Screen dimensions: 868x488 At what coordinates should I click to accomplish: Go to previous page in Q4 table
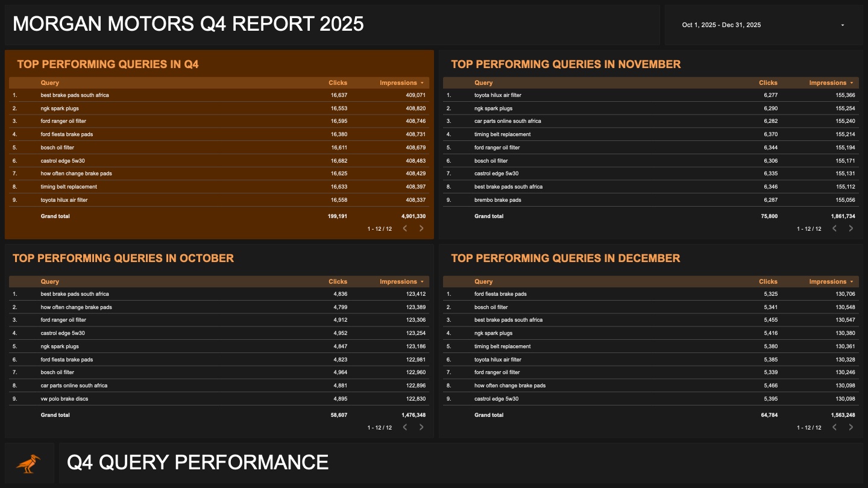point(405,228)
